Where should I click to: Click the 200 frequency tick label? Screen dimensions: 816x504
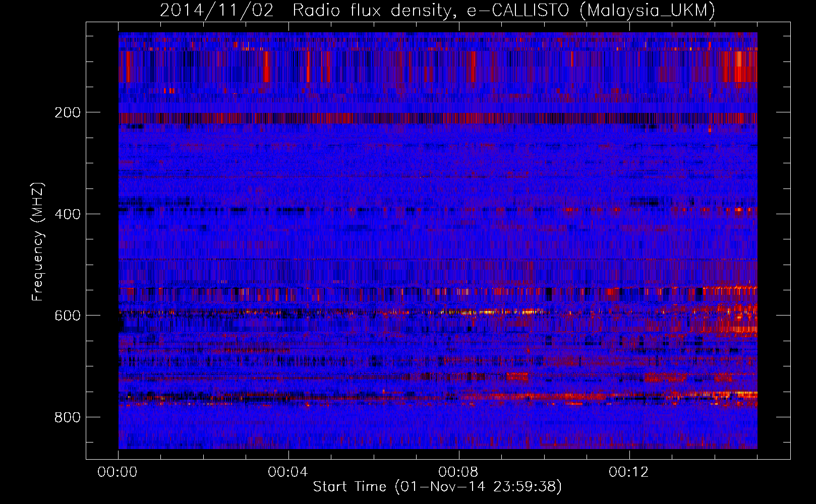tap(68, 112)
